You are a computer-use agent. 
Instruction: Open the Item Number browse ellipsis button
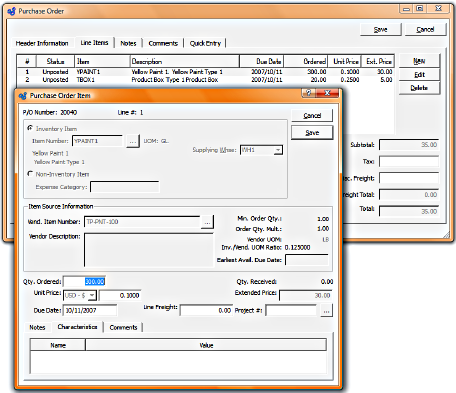click(133, 141)
